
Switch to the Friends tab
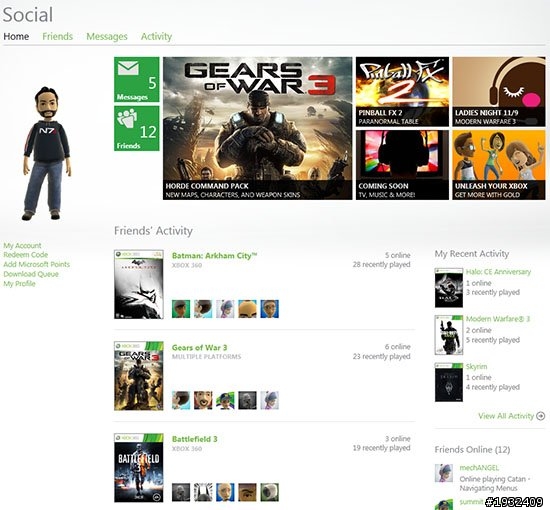[58, 36]
